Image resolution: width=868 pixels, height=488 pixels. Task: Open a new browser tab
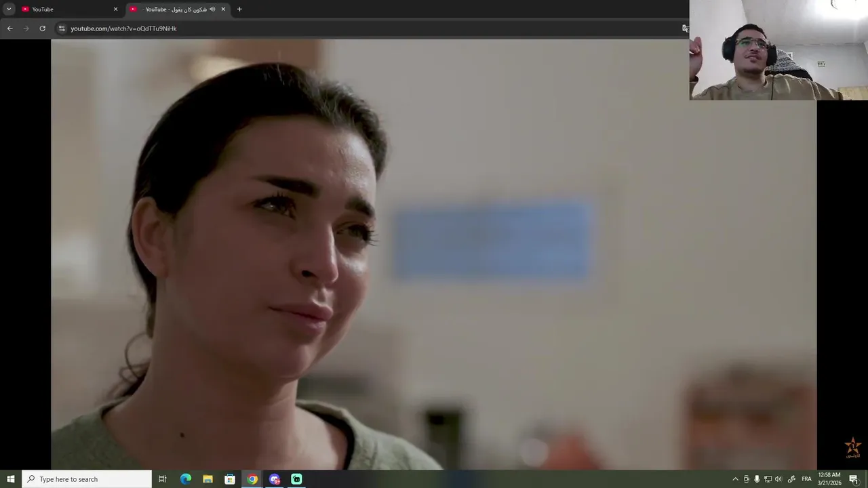[239, 9]
